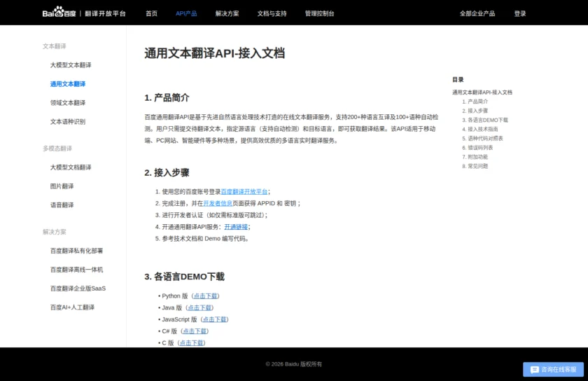The height and width of the screenshot is (381, 588).
Task: Jump to 7. 附加功能 in 目录
Action: coord(475,156)
